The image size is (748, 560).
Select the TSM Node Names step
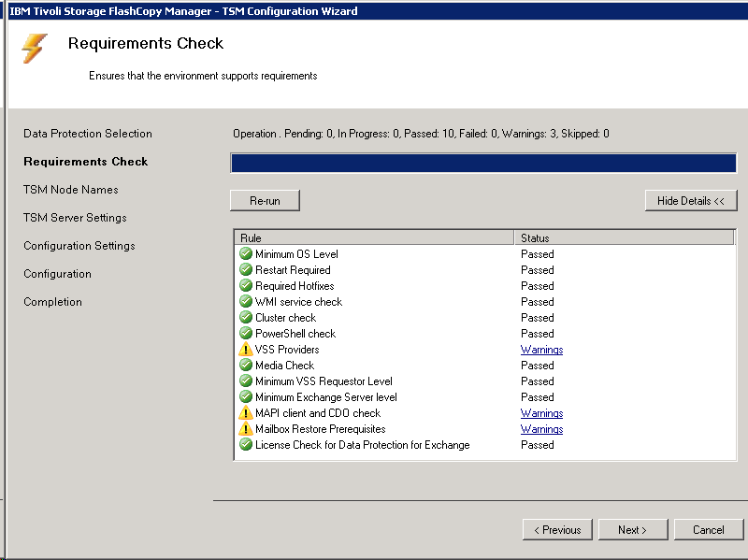[71, 190]
